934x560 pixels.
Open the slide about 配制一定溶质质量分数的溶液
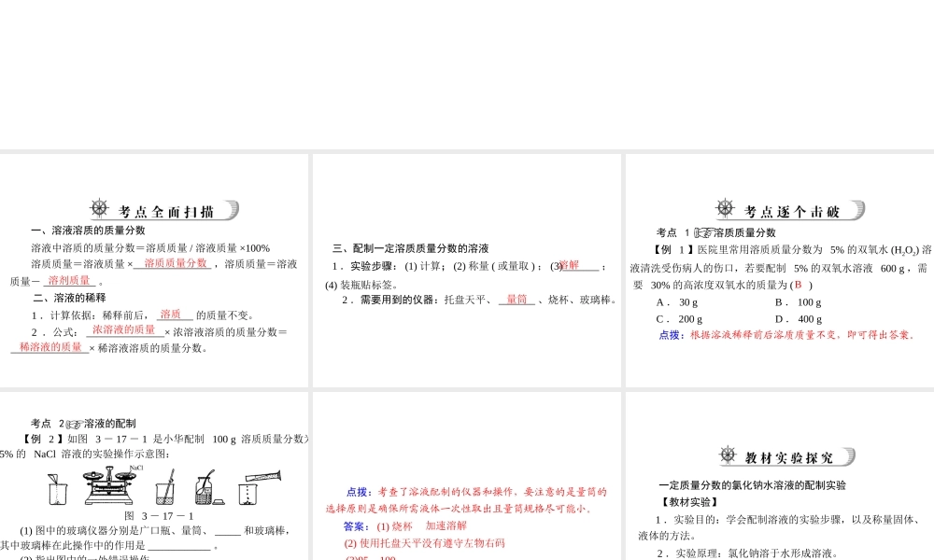click(x=467, y=271)
